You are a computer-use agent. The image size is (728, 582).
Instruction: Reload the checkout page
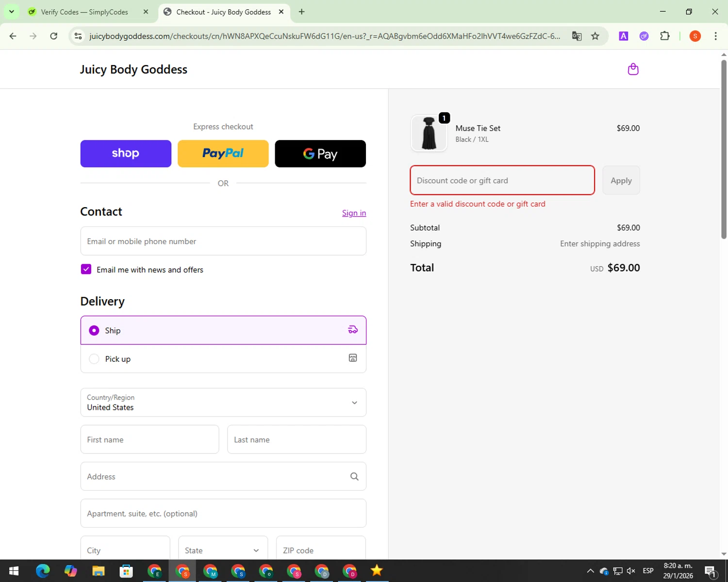coord(54,36)
